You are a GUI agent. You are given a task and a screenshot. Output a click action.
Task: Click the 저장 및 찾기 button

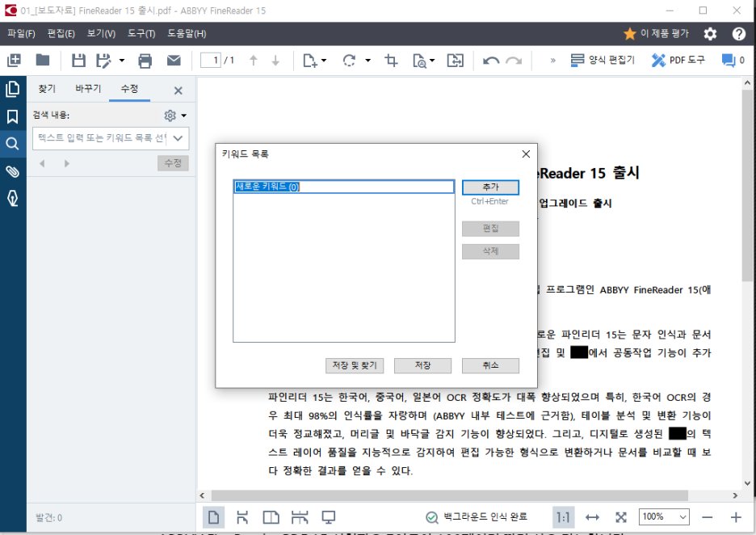355,365
